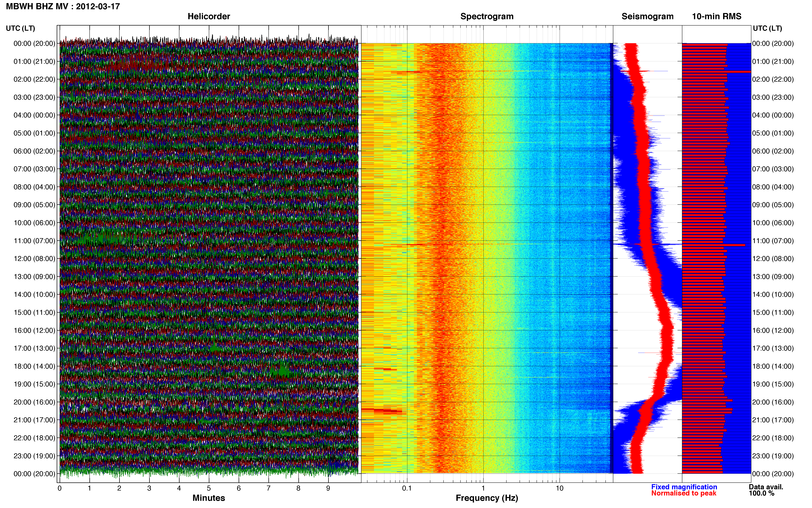Click the 'Data avail.' label
The height and width of the screenshot is (508, 812).
tap(766, 487)
